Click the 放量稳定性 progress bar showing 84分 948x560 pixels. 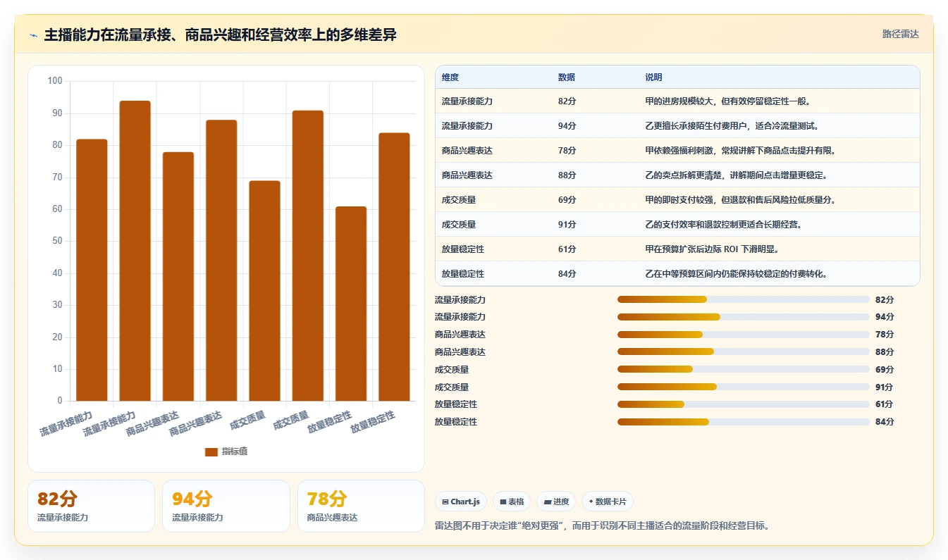click(x=743, y=422)
